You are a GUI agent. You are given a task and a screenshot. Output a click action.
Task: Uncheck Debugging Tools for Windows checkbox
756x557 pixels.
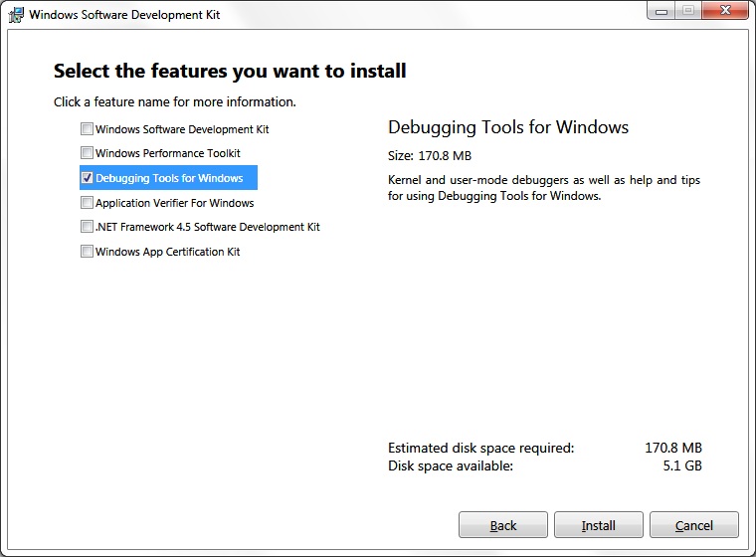point(88,178)
